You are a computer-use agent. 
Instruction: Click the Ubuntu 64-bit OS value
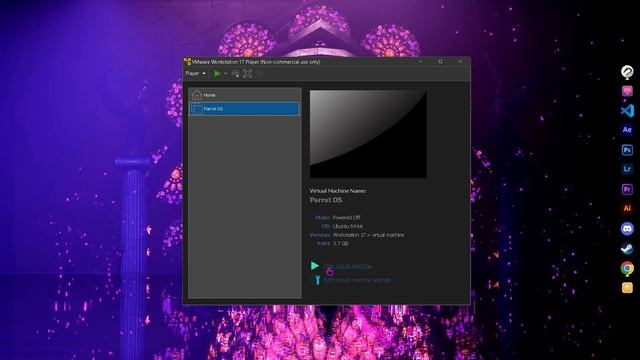[x=347, y=226]
